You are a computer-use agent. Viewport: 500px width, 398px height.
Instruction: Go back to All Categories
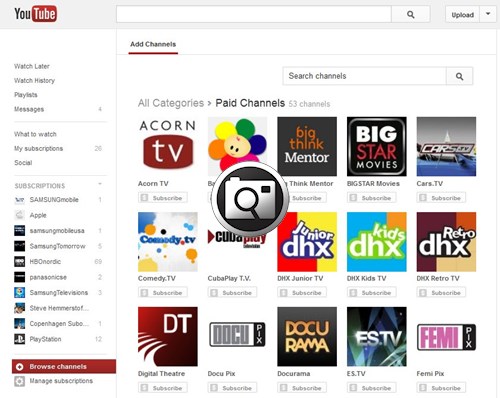point(171,103)
